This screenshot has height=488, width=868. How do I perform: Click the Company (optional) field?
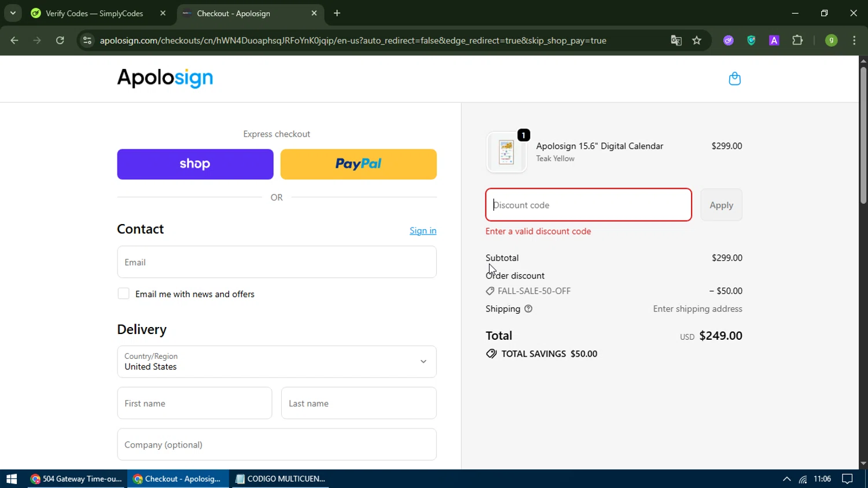coord(277,445)
